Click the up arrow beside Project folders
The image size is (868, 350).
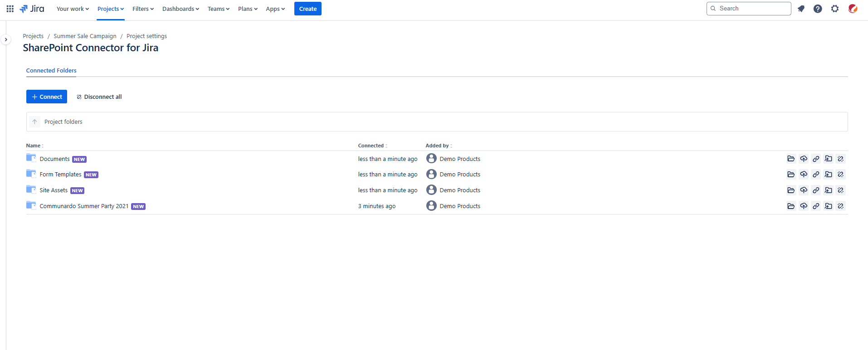(34, 122)
